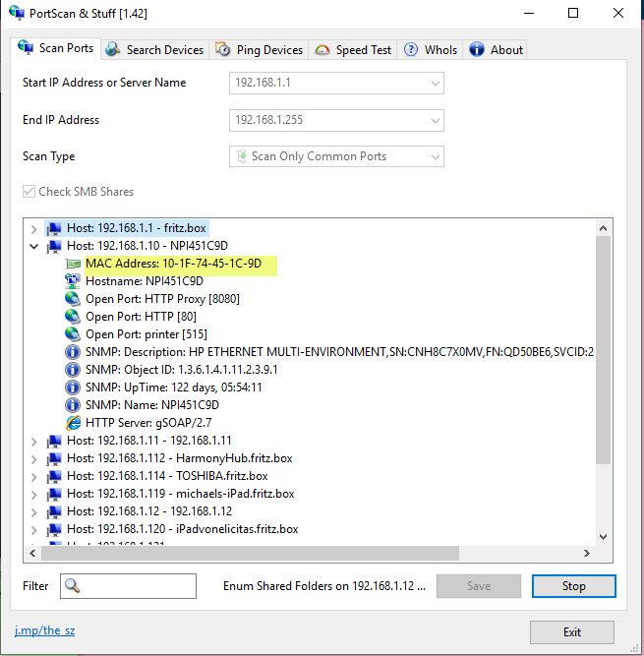Click the scroll down arrow of results list
The width and height of the screenshot is (644, 656).
click(603, 536)
